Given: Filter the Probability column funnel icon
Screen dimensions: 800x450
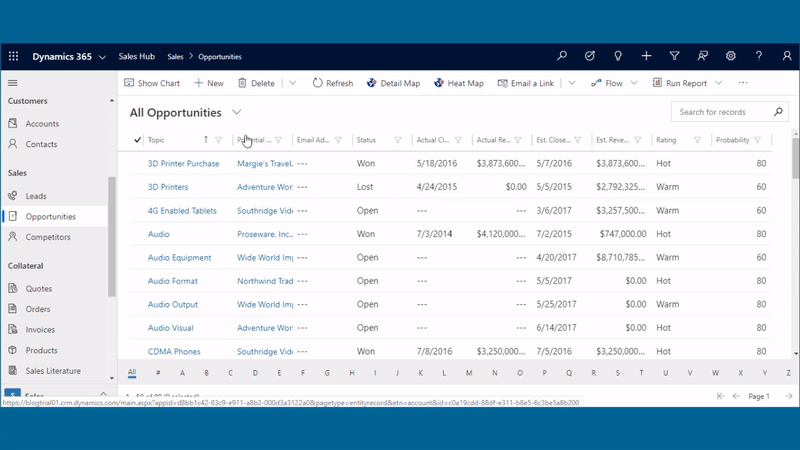Looking at the screenshot, I should (x=758, y=140).
